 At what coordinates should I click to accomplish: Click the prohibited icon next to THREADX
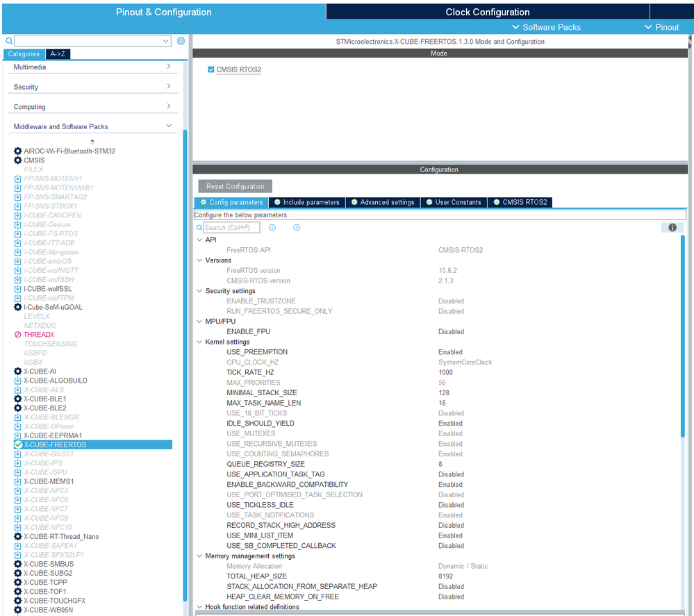click(17, 335)
